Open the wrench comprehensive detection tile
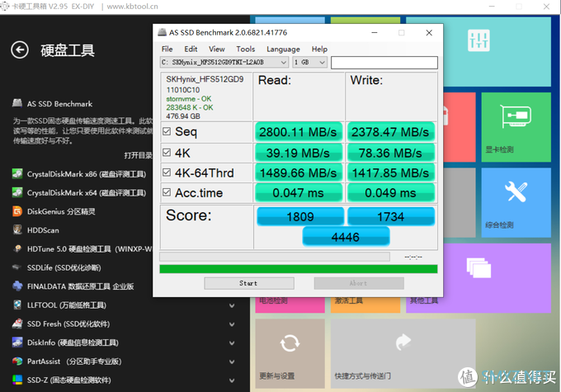Image resolution: width=561 pixels, height=392 pixels. 516,203
